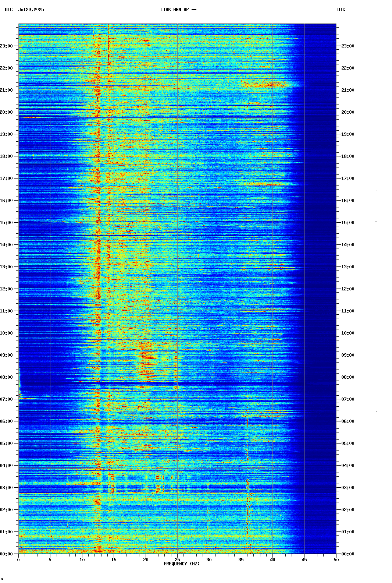Click the LTHK HNN HP title text
Screen dimensions: 392x583
click(178, 10)
